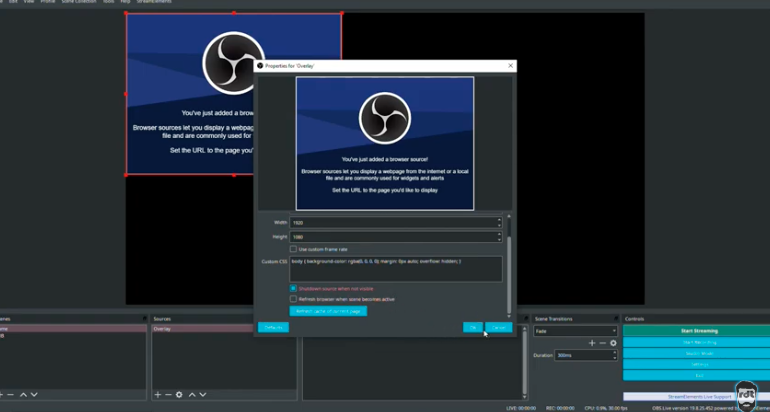Click the CPU usage status text
The image size is (770, 412).
coord(606,408)
